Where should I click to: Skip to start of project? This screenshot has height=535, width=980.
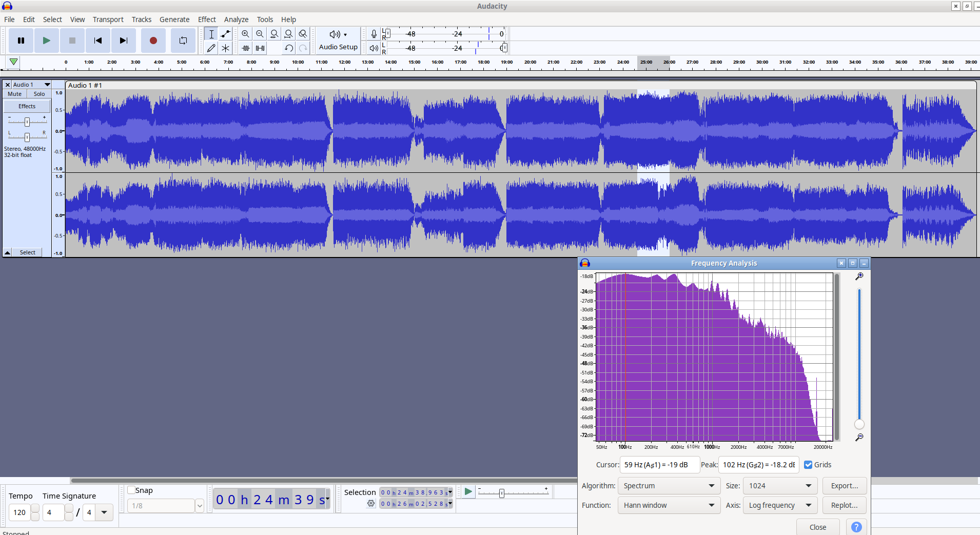[98, 41]
